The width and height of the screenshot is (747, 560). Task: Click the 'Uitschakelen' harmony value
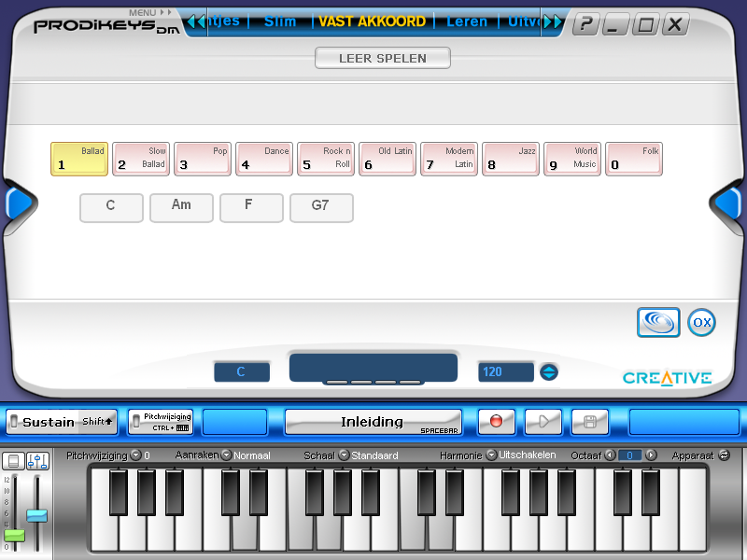coord(528,455)
